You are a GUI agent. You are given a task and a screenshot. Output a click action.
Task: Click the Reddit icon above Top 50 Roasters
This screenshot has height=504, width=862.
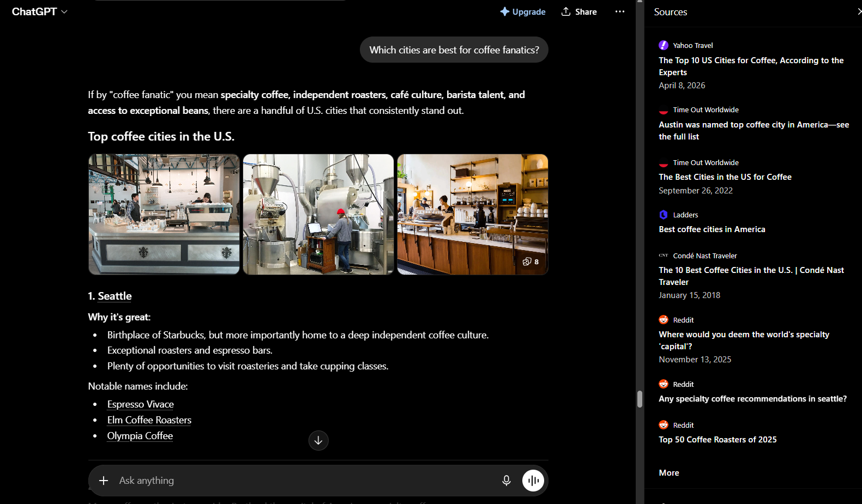[x=664, y=425]
